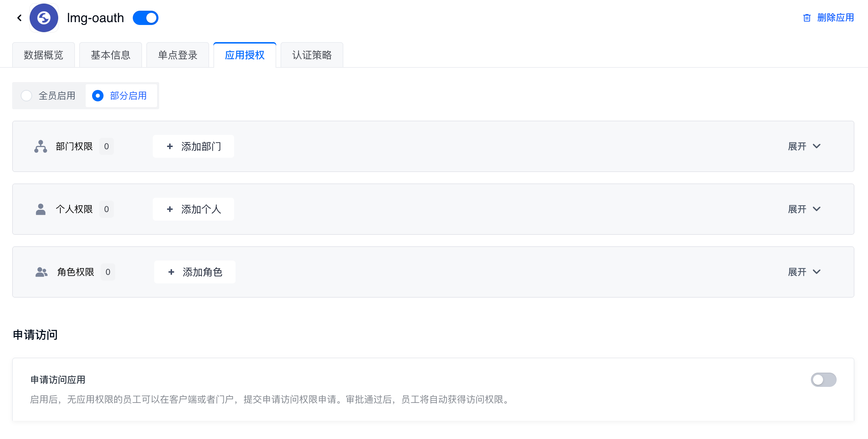Click the single person icon by 个人权限

click(41, 209)
